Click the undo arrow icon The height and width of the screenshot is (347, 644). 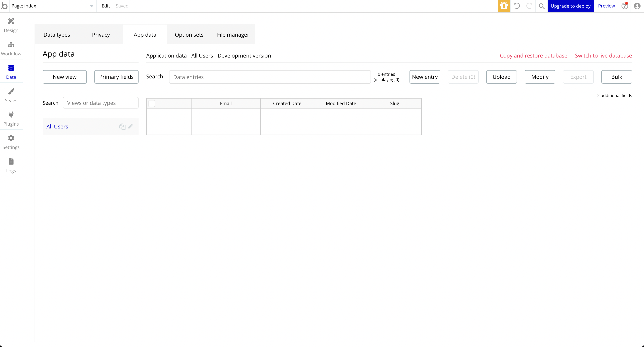pos(517,6)
